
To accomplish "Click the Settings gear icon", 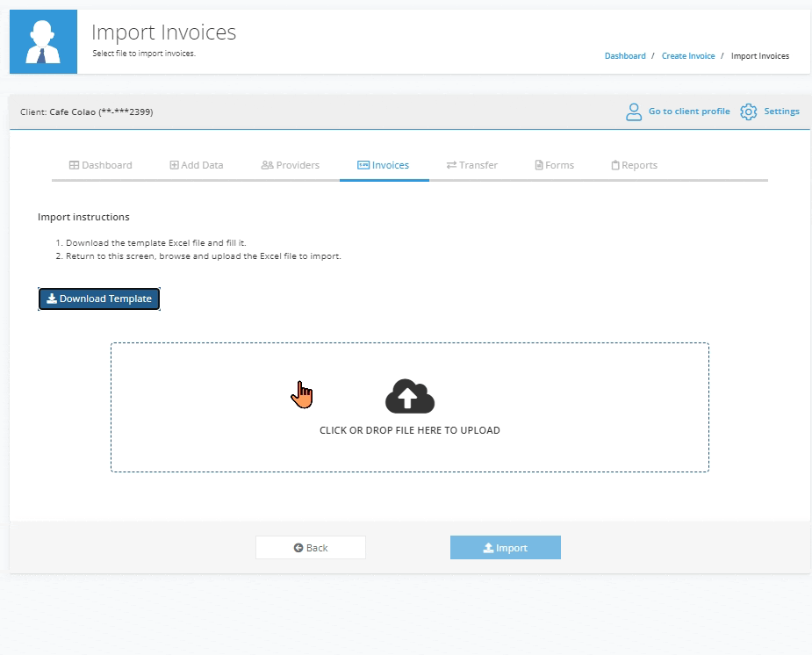I will pos(748,112).
